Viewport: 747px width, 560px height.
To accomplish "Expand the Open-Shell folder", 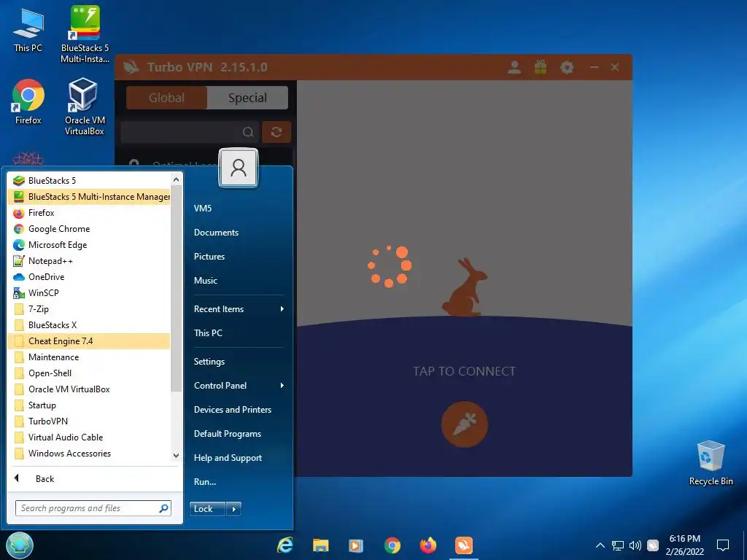I will [x=89, y=373].
